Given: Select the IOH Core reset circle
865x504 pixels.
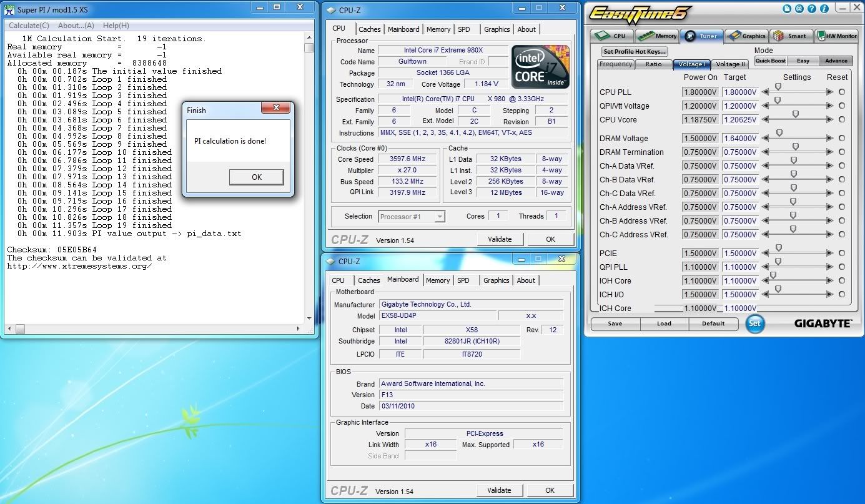Looking at the screenshot, I should tap(842, 280).
